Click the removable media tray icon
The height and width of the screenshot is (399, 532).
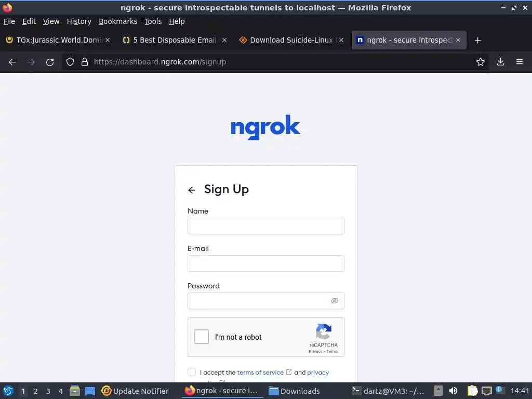(438, 391)
